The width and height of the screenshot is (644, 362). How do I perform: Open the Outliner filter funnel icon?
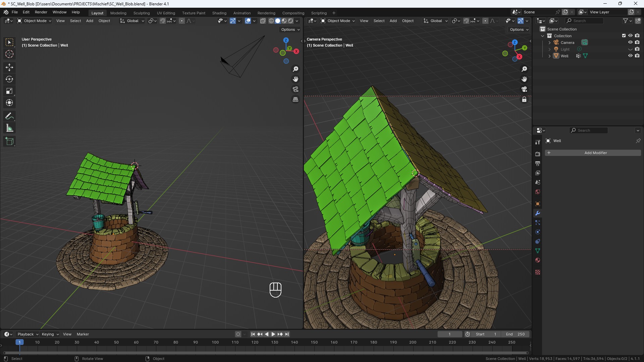click(626, 20)
